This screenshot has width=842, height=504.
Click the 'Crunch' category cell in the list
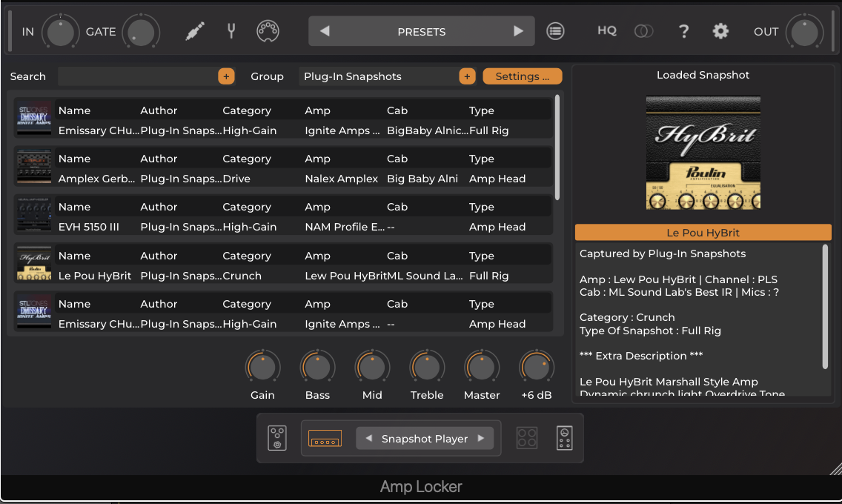point(242,276)
